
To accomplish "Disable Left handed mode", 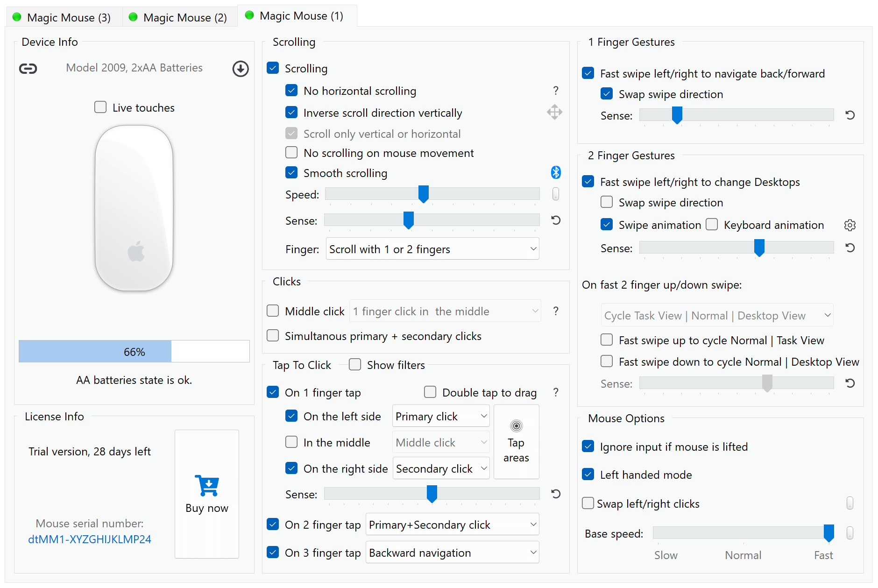I will click(588, 475).
